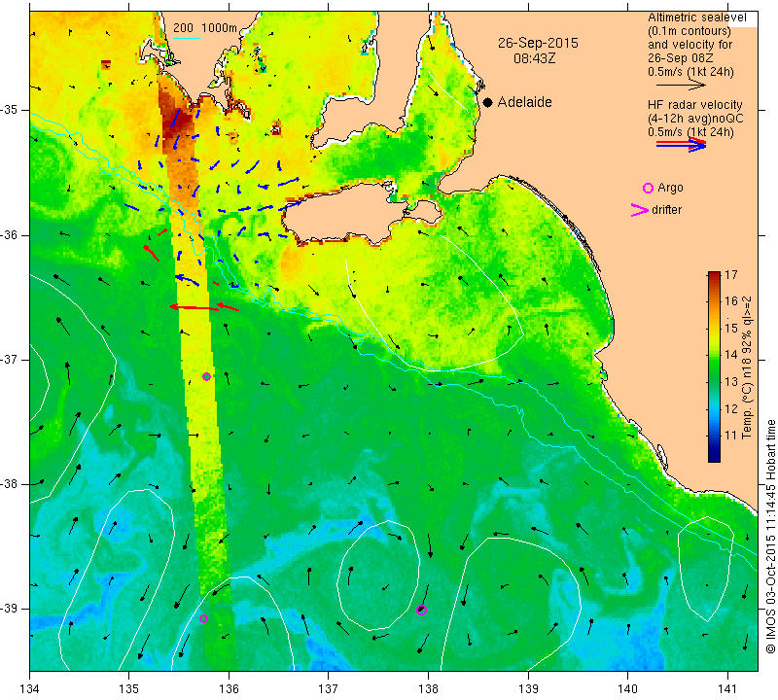
Task: Click the latitude axis label '-36'
Action: (9, 234)
